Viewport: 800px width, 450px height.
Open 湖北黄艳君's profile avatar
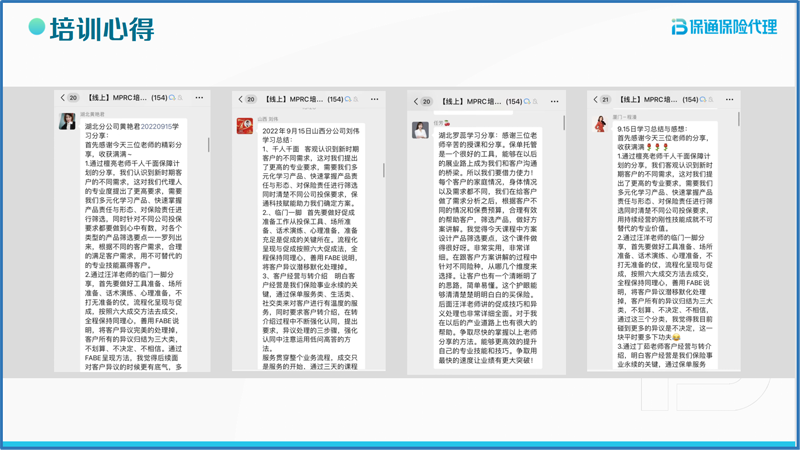pos(68,122)
